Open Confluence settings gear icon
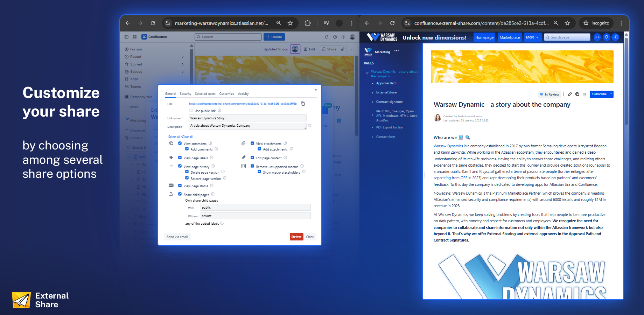644x315 pixels. [343, 37]
